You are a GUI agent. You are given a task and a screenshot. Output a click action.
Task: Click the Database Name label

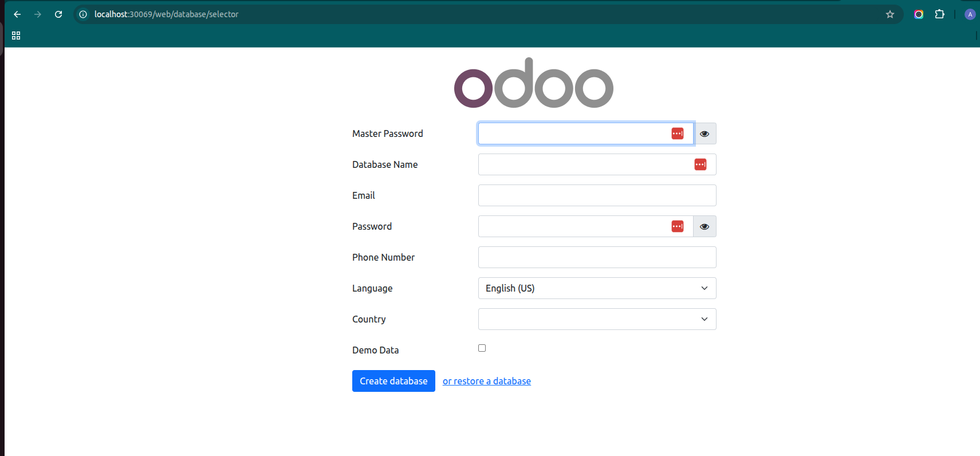click(x=385, y=164)
